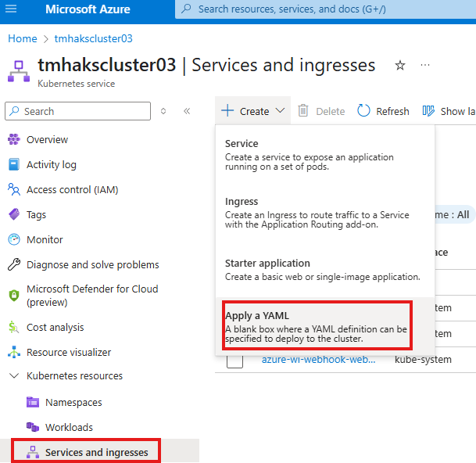Open Activity log
The image size is (476, 463).
click(x=52, y=165)
